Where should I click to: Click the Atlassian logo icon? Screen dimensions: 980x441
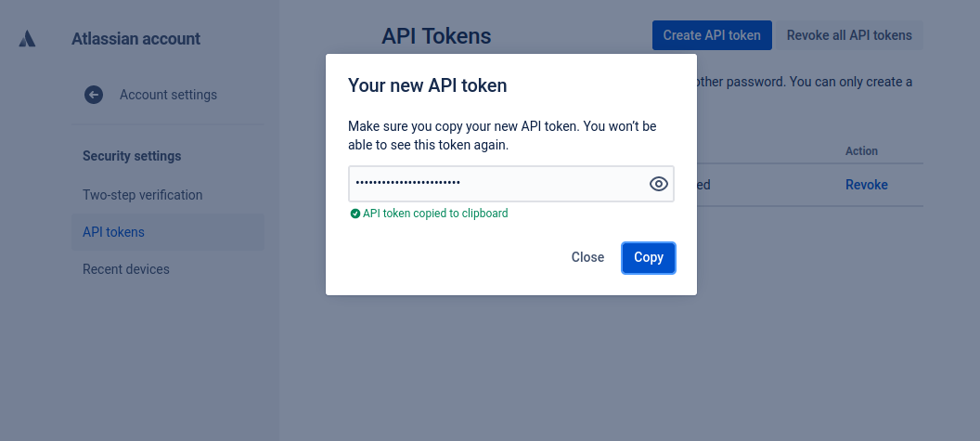click(x=28, y=39)
